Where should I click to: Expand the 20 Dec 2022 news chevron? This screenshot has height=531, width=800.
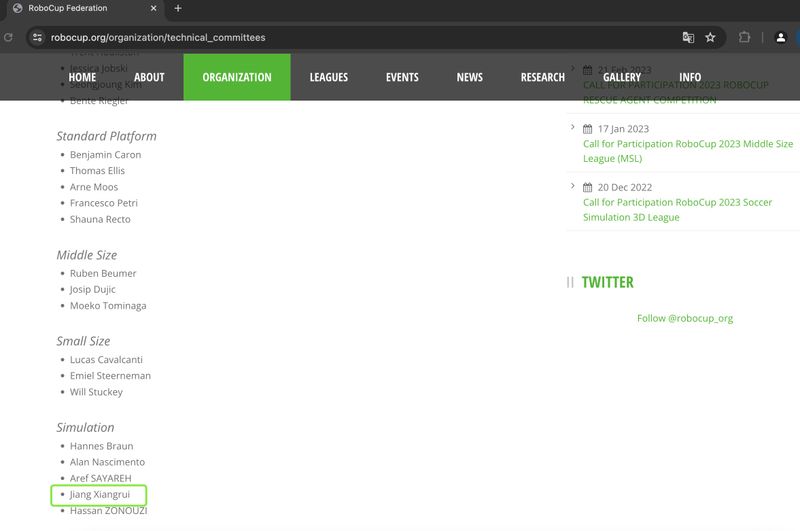[572, 186]
